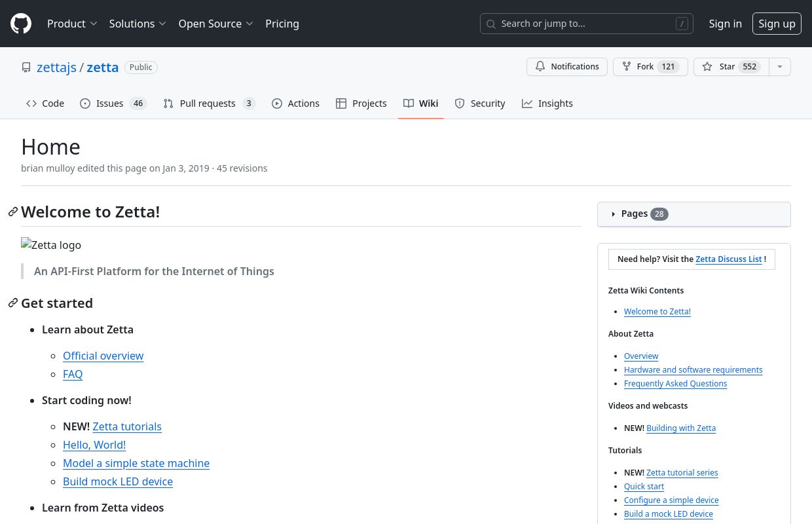This screenshot has width=812, height=524.
Task: Visit the Zetta Discuss List link
Action: (729, 259)
